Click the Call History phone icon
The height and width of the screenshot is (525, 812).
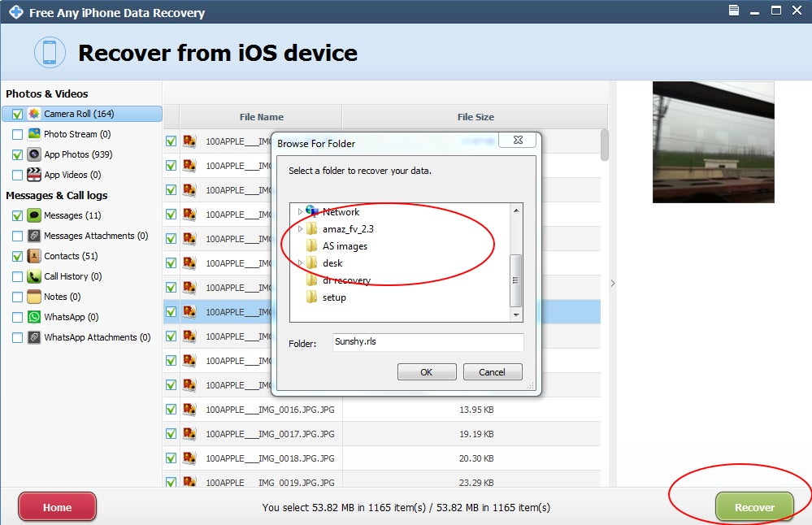34,276
